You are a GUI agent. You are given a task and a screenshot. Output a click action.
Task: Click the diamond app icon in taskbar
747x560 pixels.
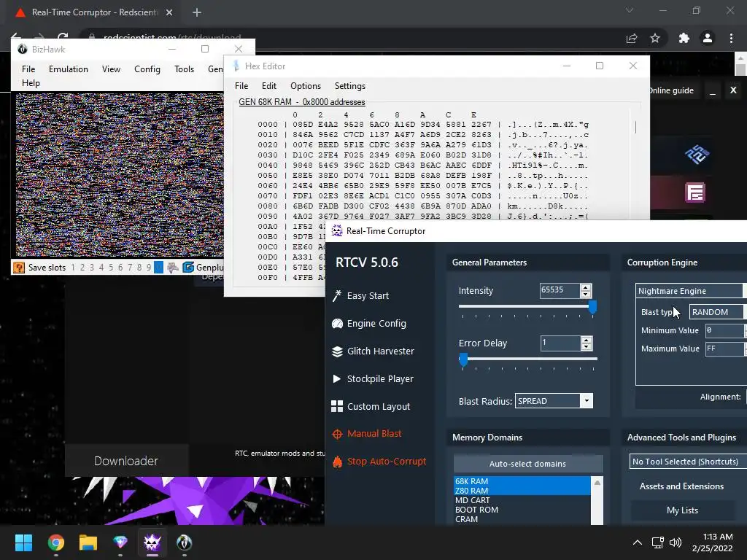click(x=120, y=542)
